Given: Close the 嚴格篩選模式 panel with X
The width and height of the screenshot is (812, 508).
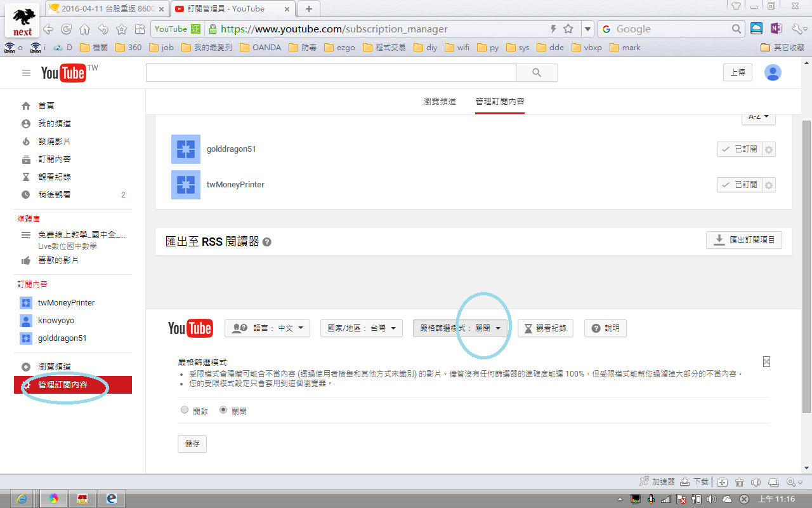Looking at the screenshot, I should (x=766, y=361).
